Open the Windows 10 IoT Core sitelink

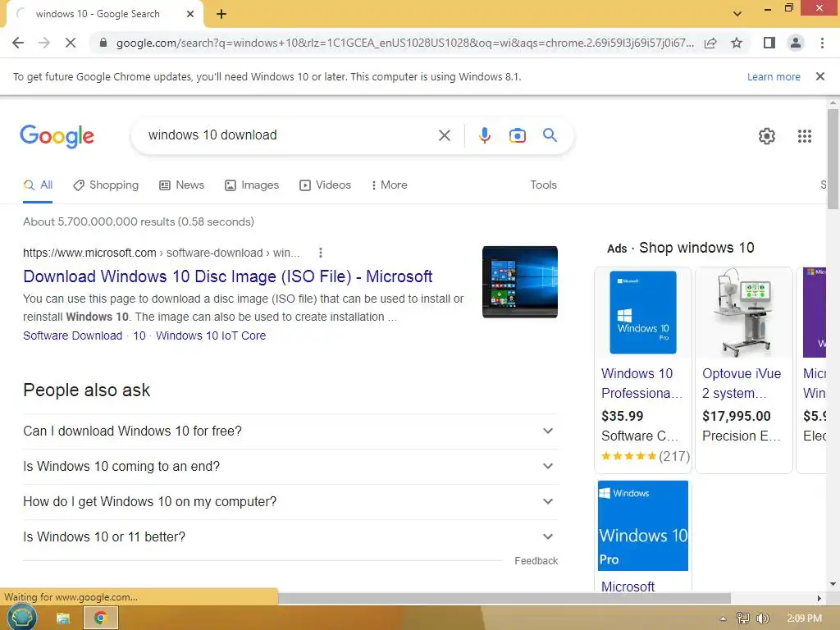point(211,336)
